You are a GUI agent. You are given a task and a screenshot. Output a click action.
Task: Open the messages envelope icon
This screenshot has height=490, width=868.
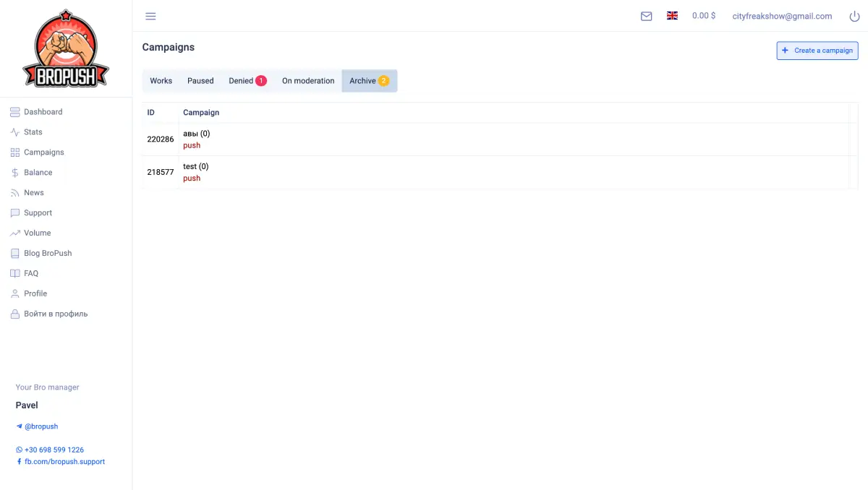646,16
